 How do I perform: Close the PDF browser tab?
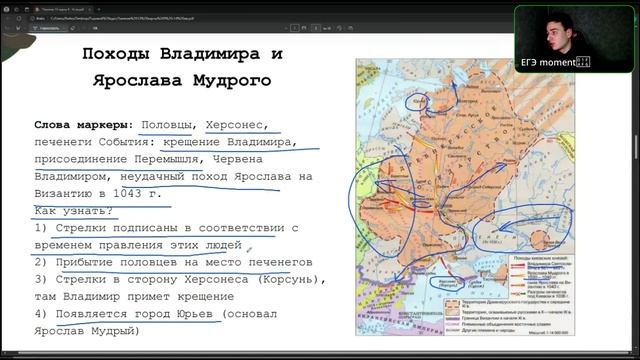pos(90,9)
